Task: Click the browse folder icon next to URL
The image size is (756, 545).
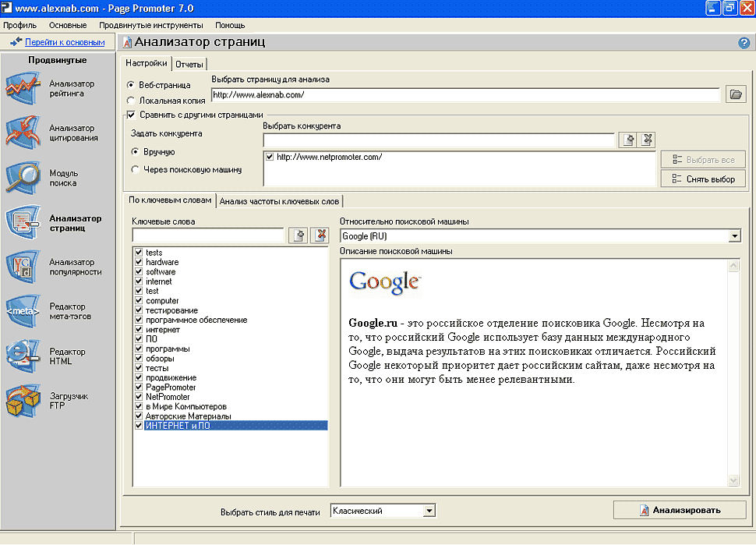Action: click(x=736, y=94)
